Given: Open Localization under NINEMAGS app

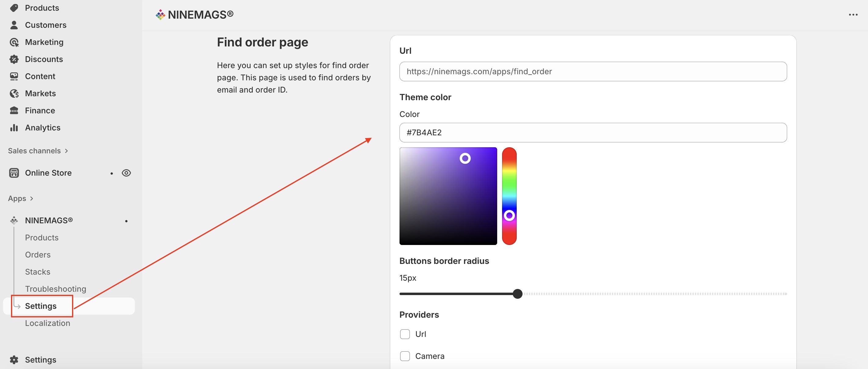Looking at the screenshot, I should tap(48, 323).
